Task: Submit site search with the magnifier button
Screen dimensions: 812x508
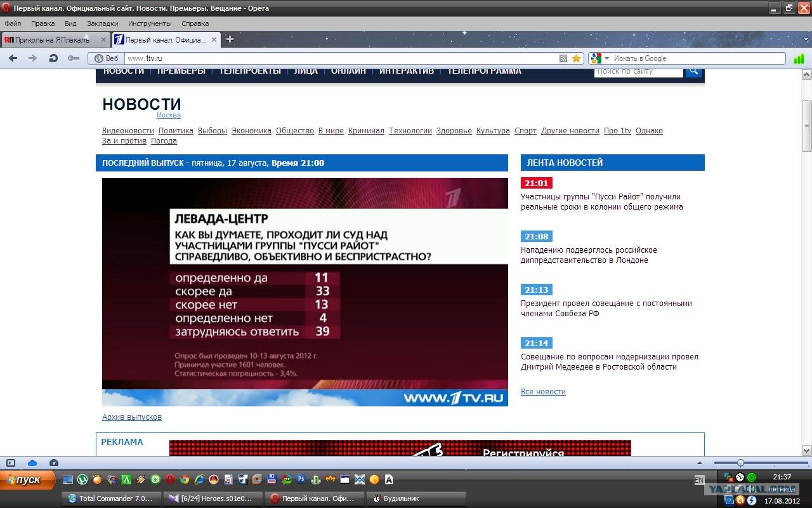Action: click(693, 71)
